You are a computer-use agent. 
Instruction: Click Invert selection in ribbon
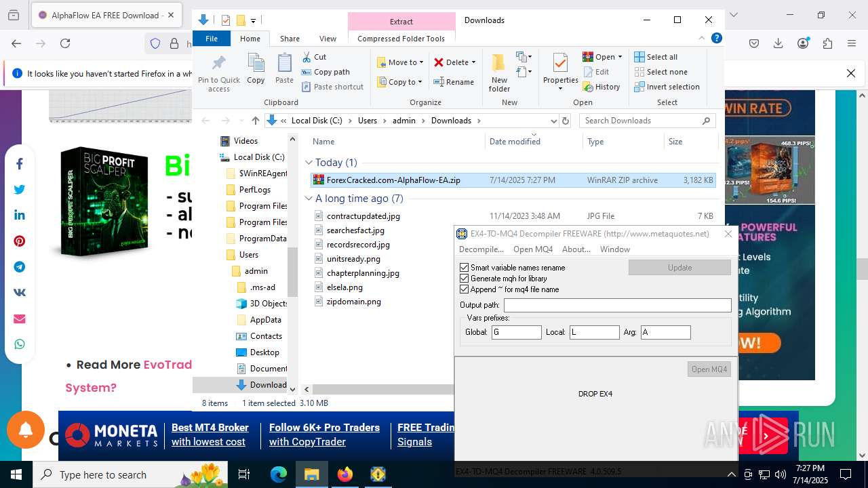(667, 87)
